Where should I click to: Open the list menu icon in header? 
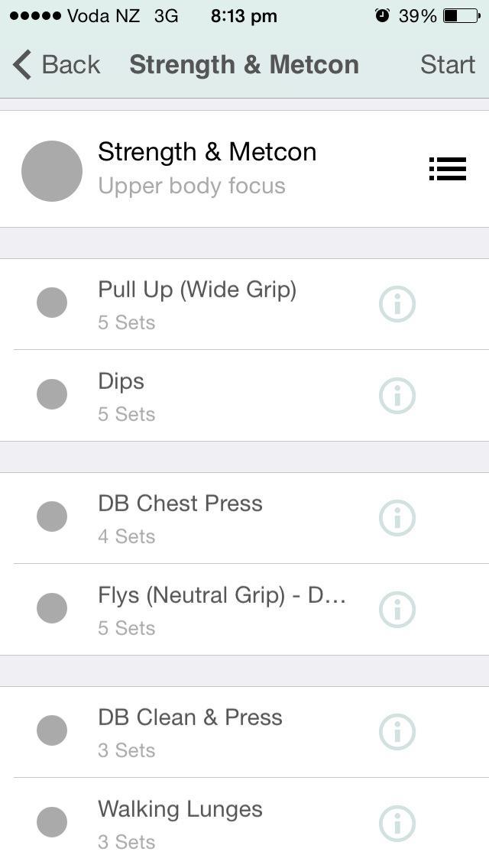[x=448, y=169]
